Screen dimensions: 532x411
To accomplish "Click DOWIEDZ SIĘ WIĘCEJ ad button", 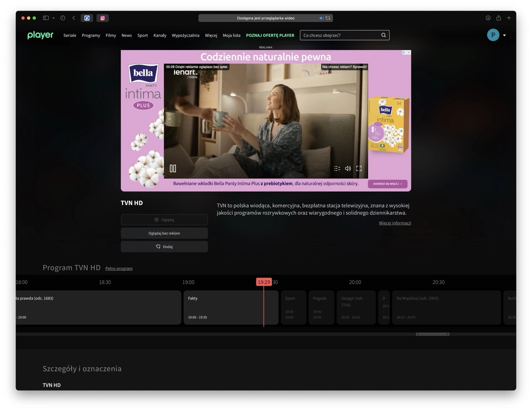I will coord(387,184).
